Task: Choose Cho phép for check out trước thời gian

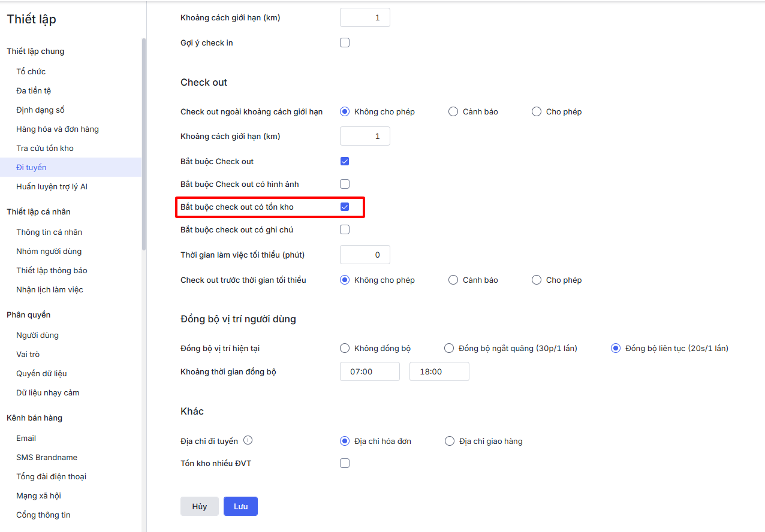Action: tap(537, 280)
